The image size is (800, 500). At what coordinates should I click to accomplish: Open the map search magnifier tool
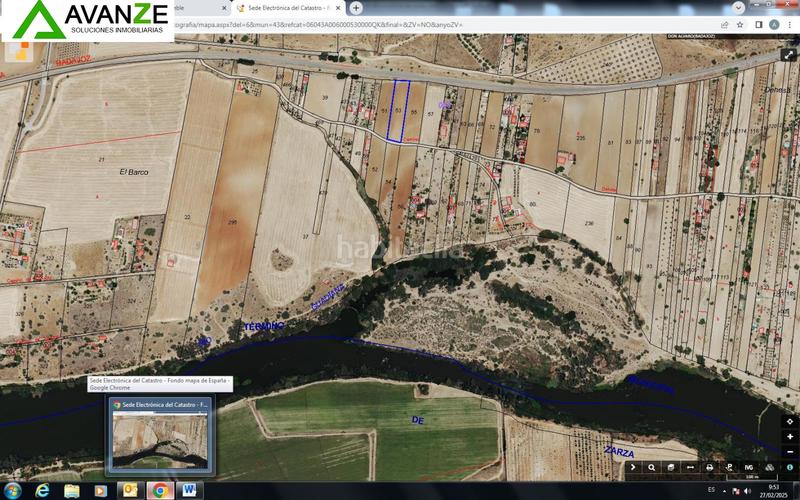[652, 467]
